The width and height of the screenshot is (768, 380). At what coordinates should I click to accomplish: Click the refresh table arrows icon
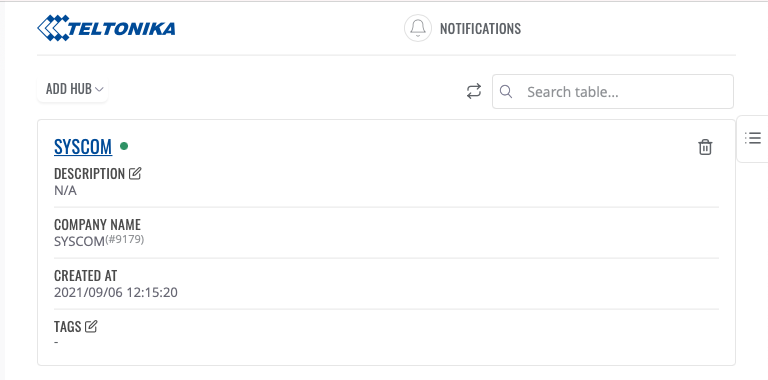click(474, 91)
